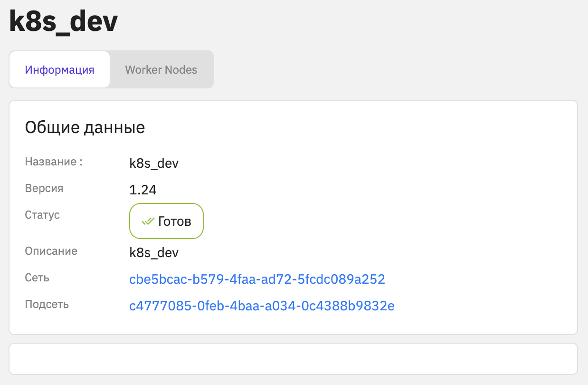
Task: Click the Статус field label
Action: (42, 215)
